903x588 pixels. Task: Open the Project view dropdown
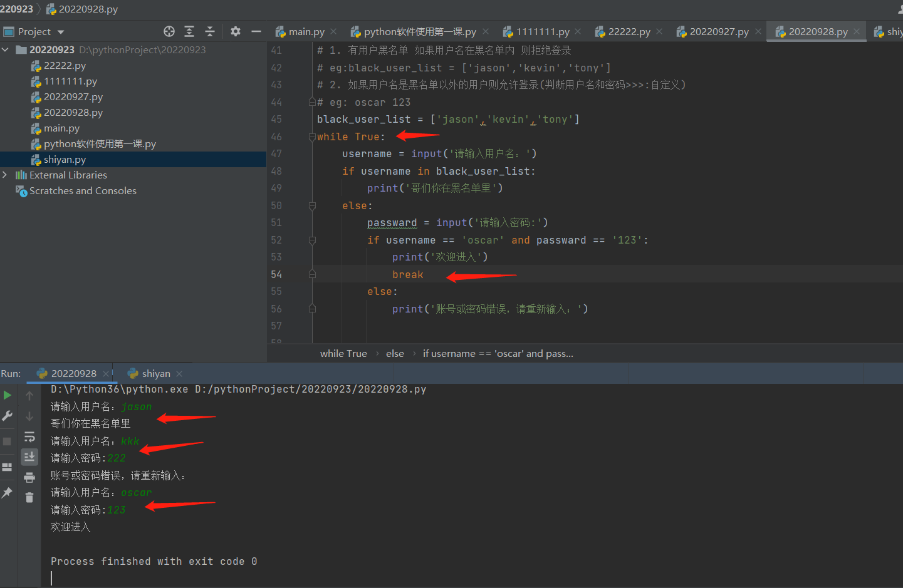pos(61,32)
